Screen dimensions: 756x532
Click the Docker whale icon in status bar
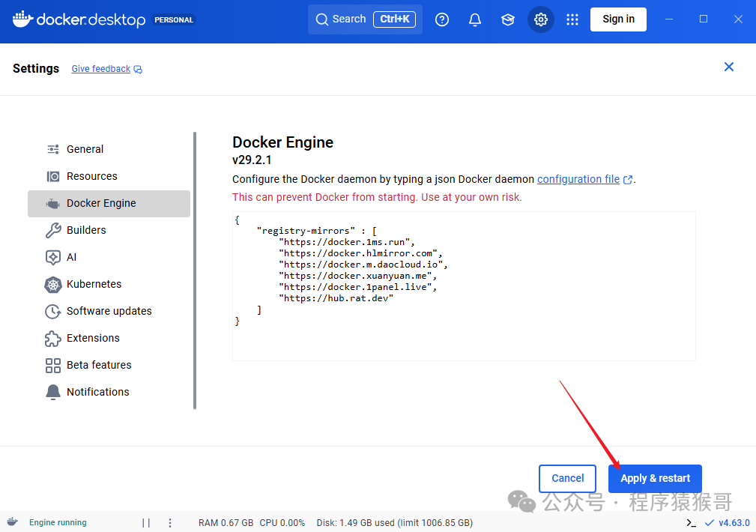13,522
